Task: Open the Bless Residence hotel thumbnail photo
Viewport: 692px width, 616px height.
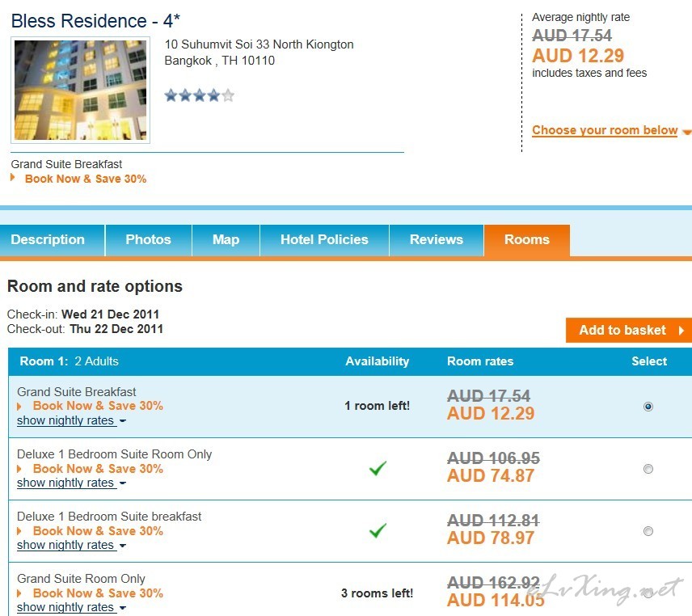Action: [80, 90]
